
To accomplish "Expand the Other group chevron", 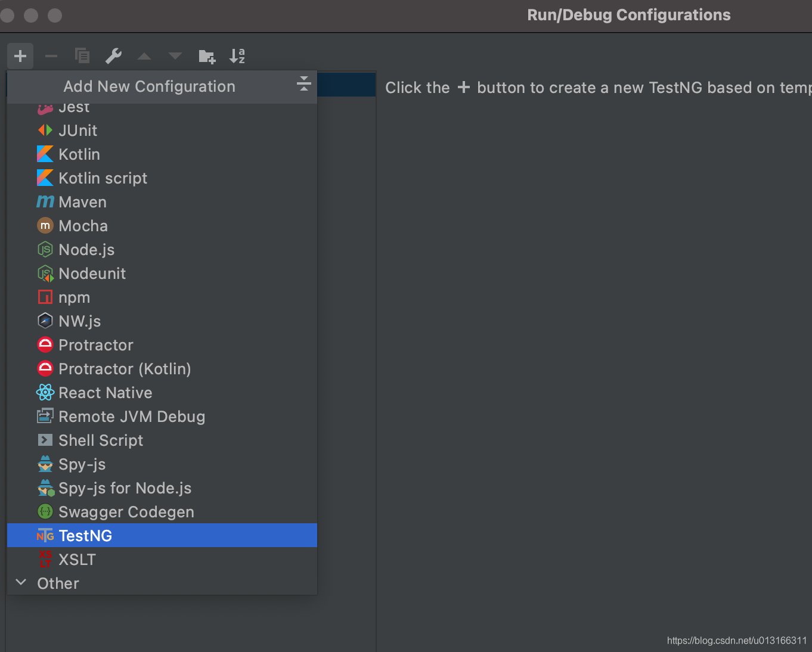I will coord(21,582).
